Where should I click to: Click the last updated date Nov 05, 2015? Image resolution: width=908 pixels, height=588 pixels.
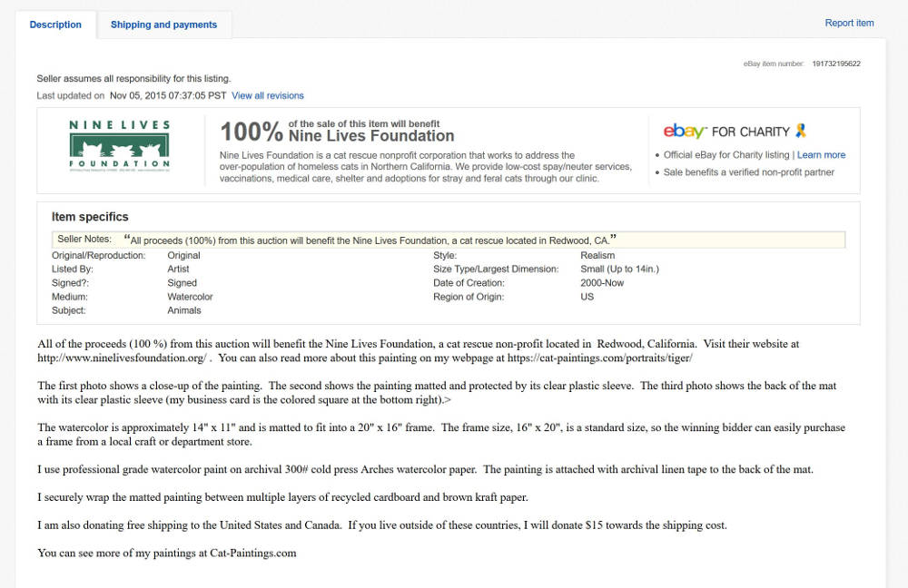click(x=168, y=95)
